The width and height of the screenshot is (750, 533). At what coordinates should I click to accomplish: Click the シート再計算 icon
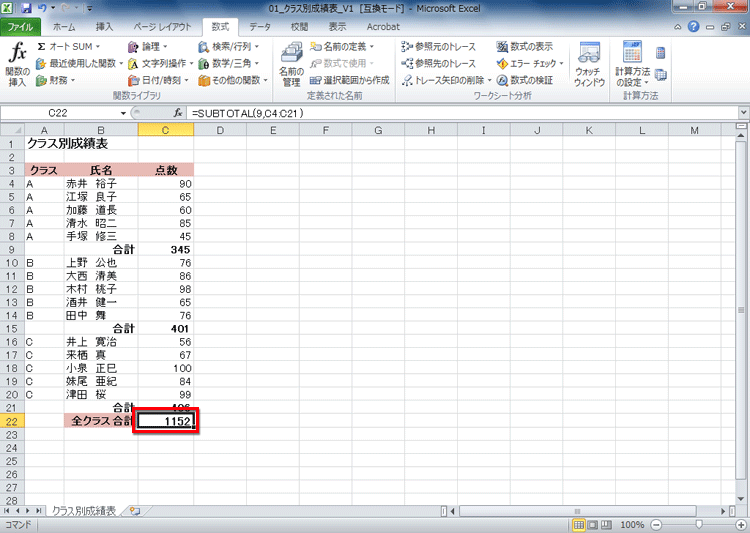[661, 75]
